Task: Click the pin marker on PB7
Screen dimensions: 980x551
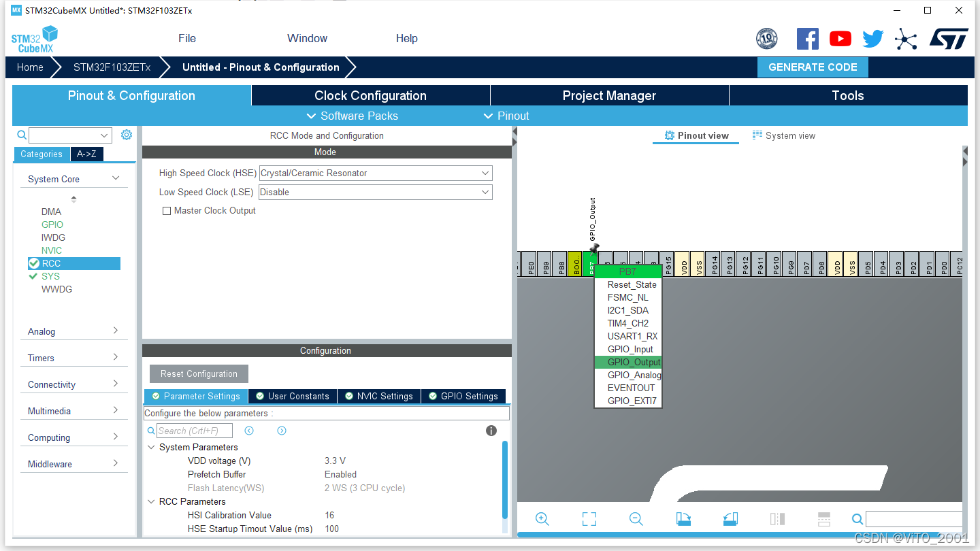Action: pyautogui.click(x=594, y=248)
